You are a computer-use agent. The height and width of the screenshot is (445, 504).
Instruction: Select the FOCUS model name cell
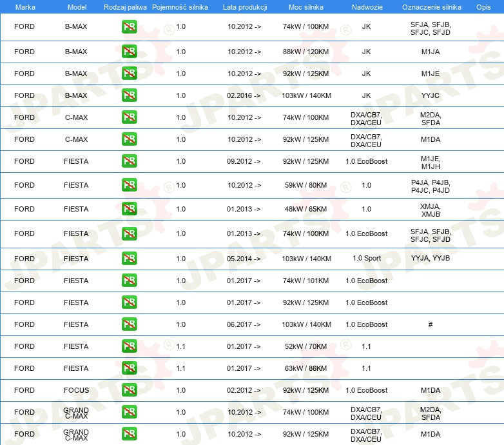pos(76,390)
